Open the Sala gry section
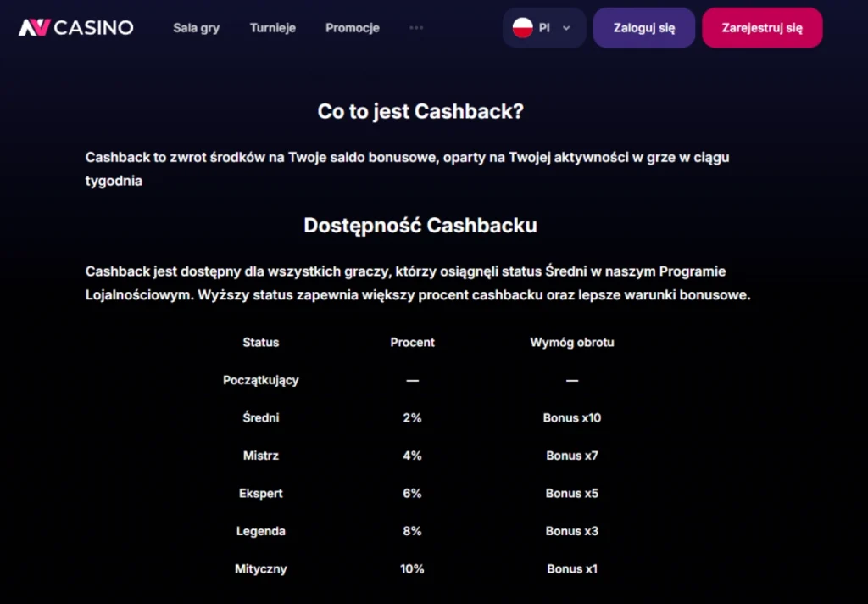Viewport: 868px width, 604px height. tap(196, 28)
